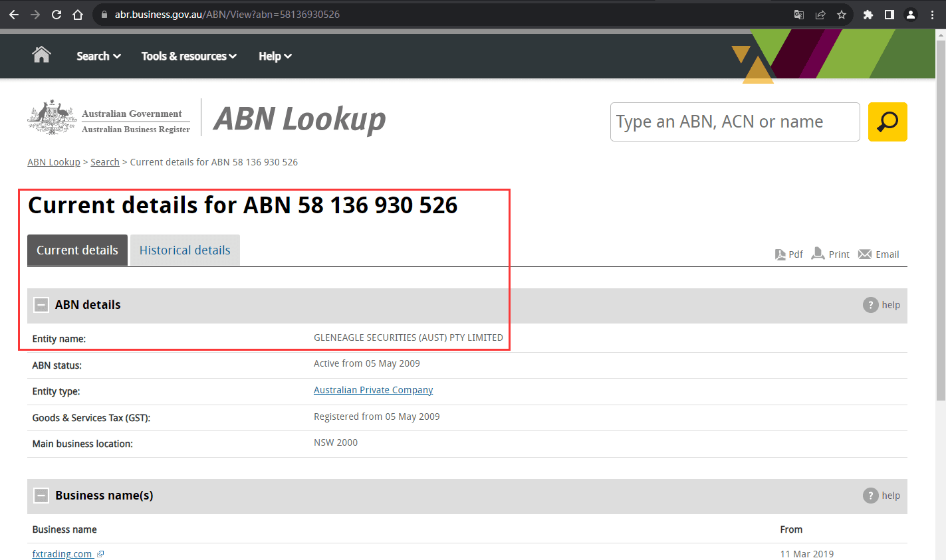Screen dimensions: 946x560
Task: Bookmark this page with the star icon
Action: [x=842, y=15]
